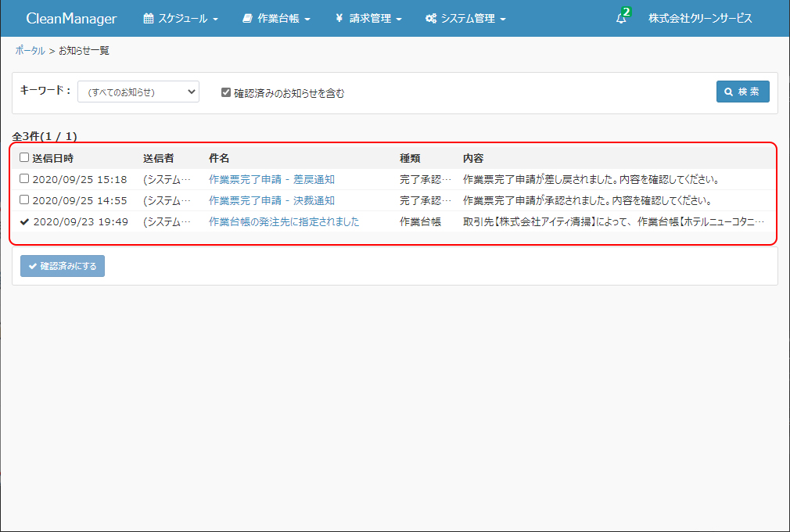Expand the 請求管理 dropdown menu
Image resolution: width=790 pixels, height=532 pixels.
368,19
